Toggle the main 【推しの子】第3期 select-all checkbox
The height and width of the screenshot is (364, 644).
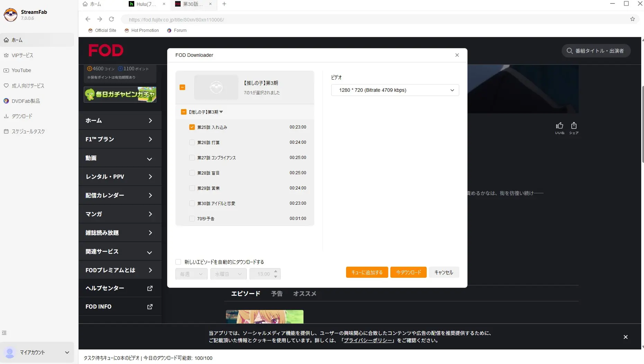coord(182,87)
